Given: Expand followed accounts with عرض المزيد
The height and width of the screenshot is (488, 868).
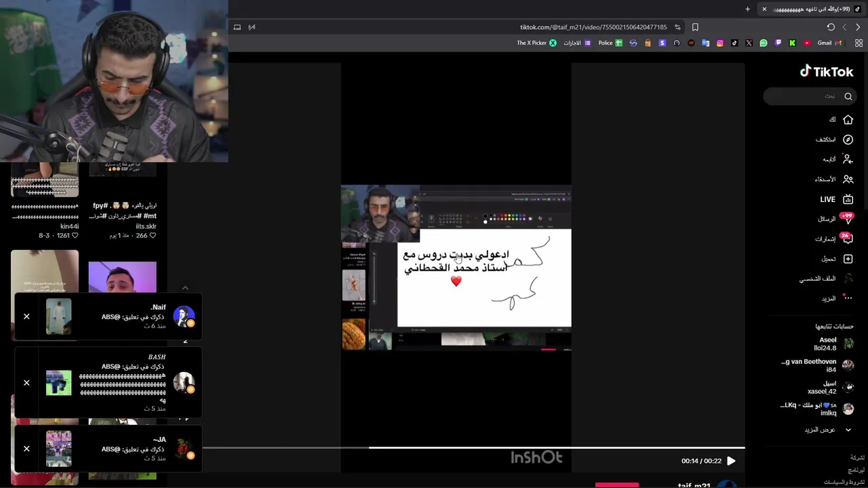Looking at the screenshot, I should tap(827, 430).
